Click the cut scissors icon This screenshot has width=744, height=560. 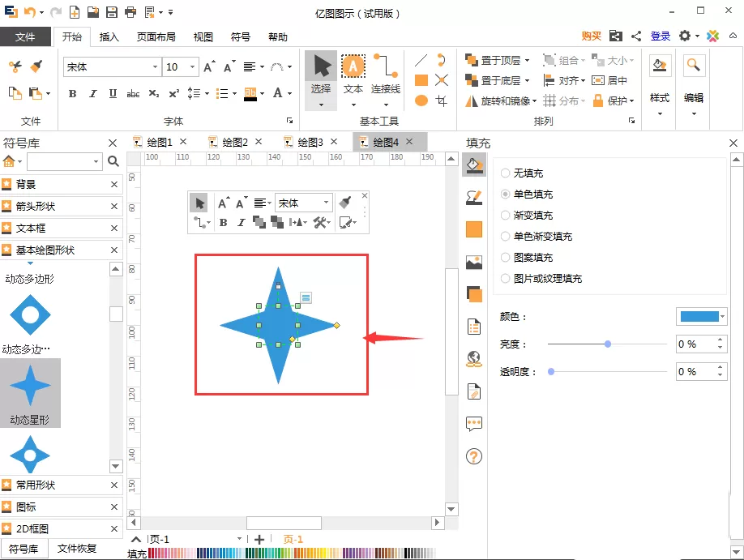tap(15, 67)
